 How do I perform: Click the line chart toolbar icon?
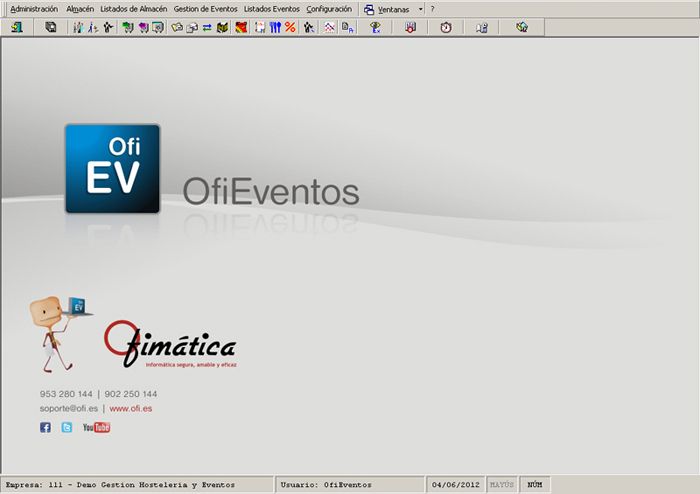329,28
